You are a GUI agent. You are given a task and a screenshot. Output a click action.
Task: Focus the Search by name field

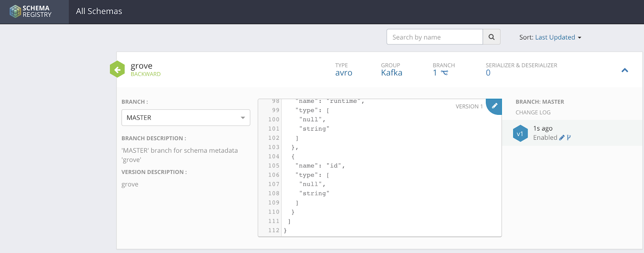tap(435, 37)
